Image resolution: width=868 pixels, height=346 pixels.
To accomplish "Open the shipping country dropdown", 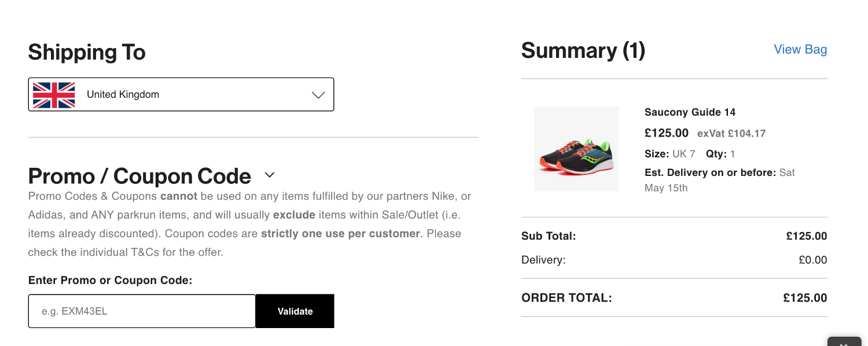I will 181,94.
